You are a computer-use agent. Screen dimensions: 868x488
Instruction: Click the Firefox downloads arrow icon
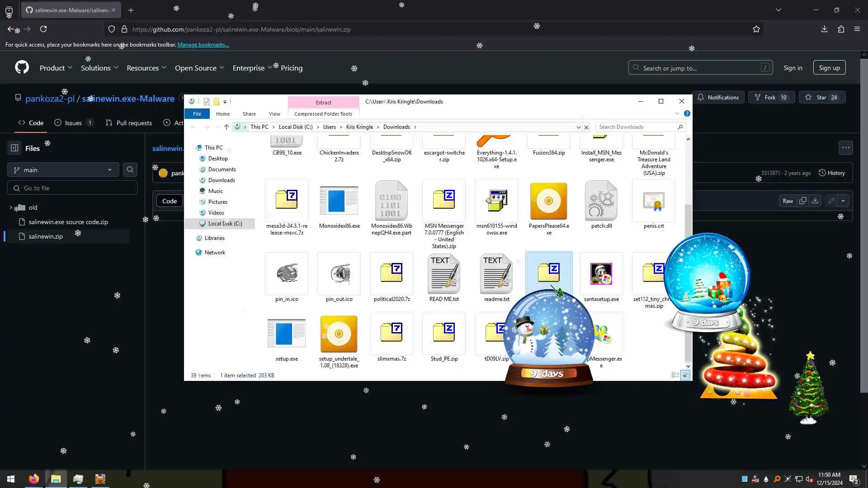tap(824, 29)
